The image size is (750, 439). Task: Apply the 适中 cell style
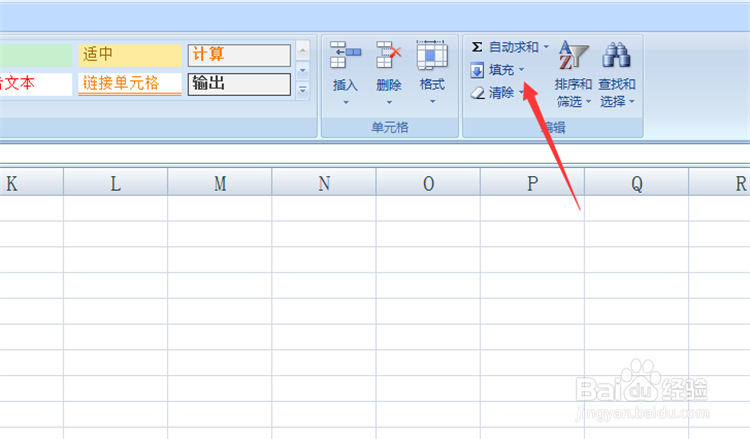(x=130, y=55)
